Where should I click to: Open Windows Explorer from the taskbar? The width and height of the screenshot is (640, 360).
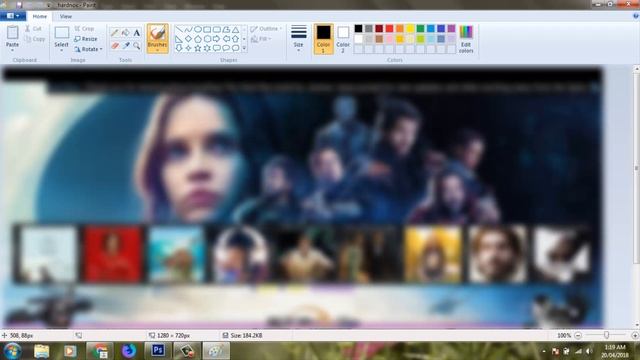click(41, 351)
